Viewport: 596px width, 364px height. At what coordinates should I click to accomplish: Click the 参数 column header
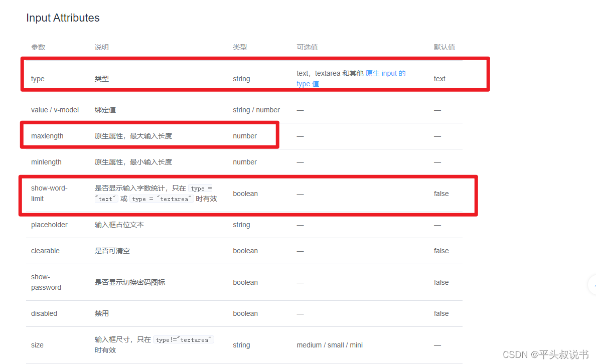[x=38, y=47]
